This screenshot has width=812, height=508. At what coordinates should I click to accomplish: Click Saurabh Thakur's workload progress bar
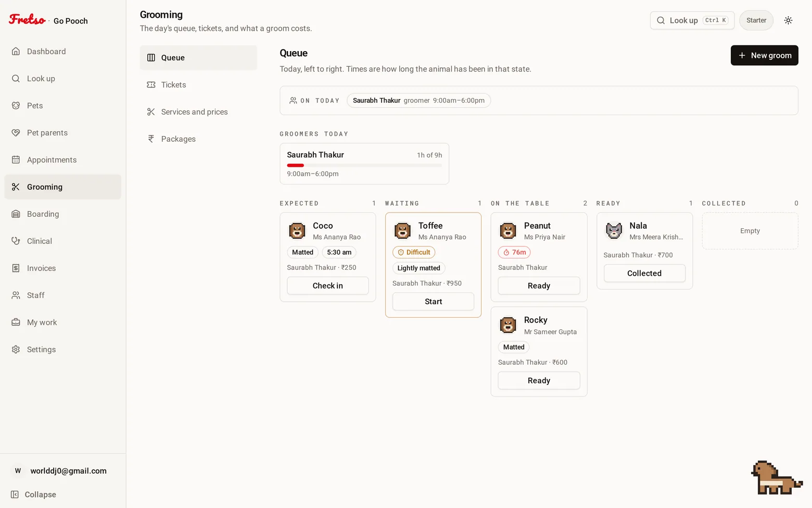point(364,165)
